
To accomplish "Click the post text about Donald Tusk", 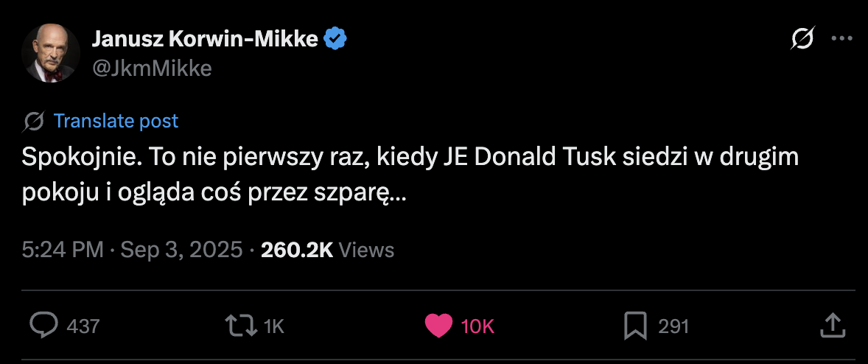I will click(x=410, y=175).
